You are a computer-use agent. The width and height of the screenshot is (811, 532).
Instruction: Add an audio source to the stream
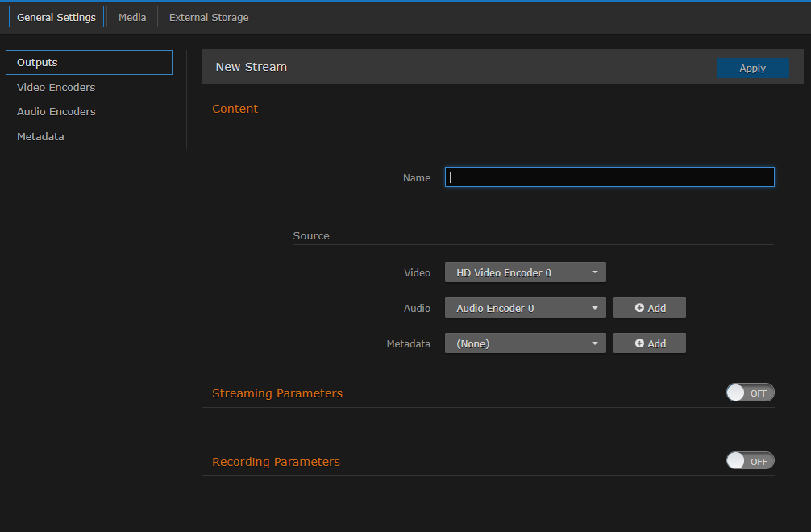[649, 307]
